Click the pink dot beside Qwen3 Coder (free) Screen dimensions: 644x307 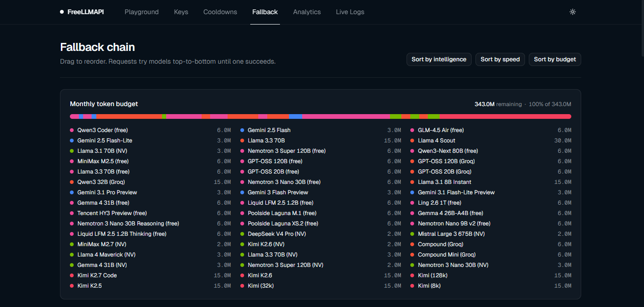72,130
